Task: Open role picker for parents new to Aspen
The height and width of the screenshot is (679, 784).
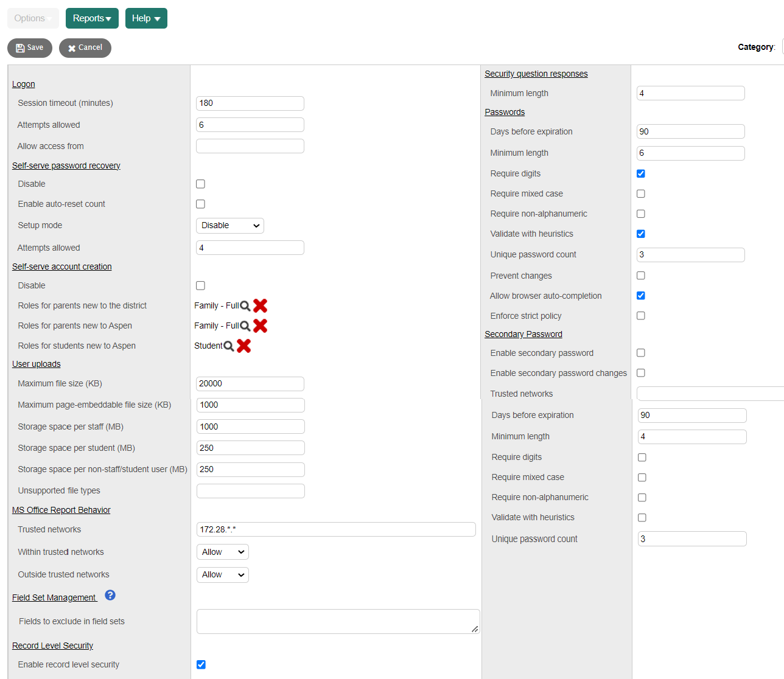Action: [245, 326]
